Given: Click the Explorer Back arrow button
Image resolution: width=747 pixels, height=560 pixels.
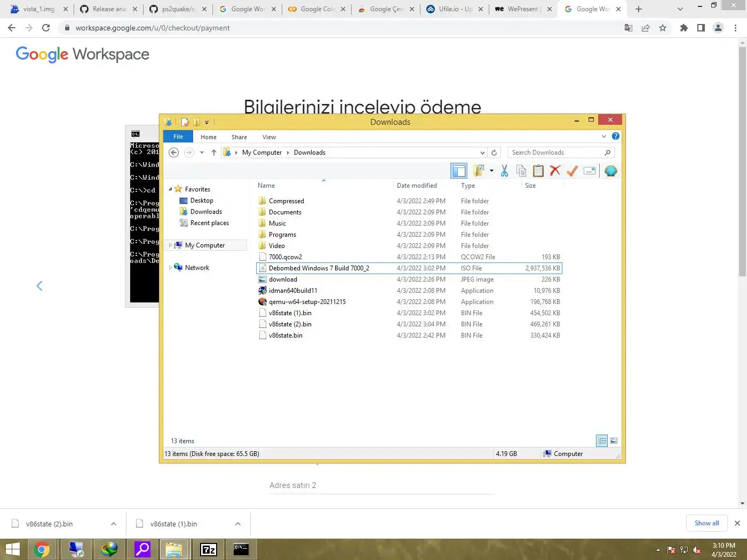Looking at the screenshot, I should click(x=173, y=153).
